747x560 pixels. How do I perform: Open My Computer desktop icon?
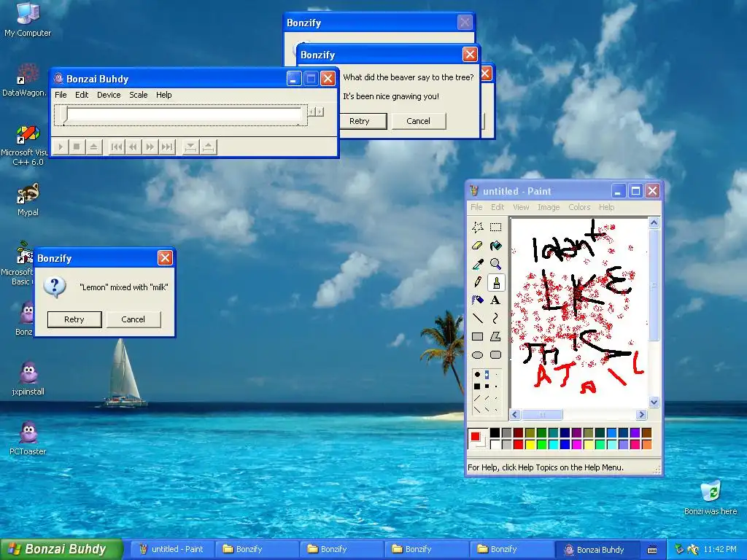tap(28, 19)
